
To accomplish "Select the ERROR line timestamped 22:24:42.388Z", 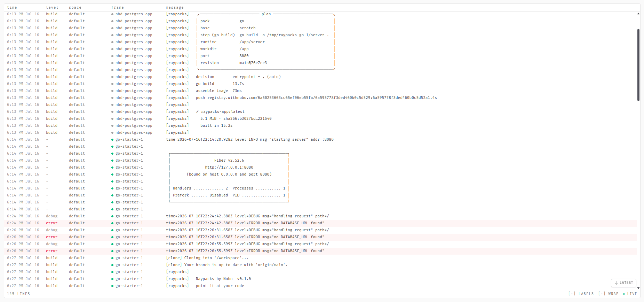I will tap(320, 223).
